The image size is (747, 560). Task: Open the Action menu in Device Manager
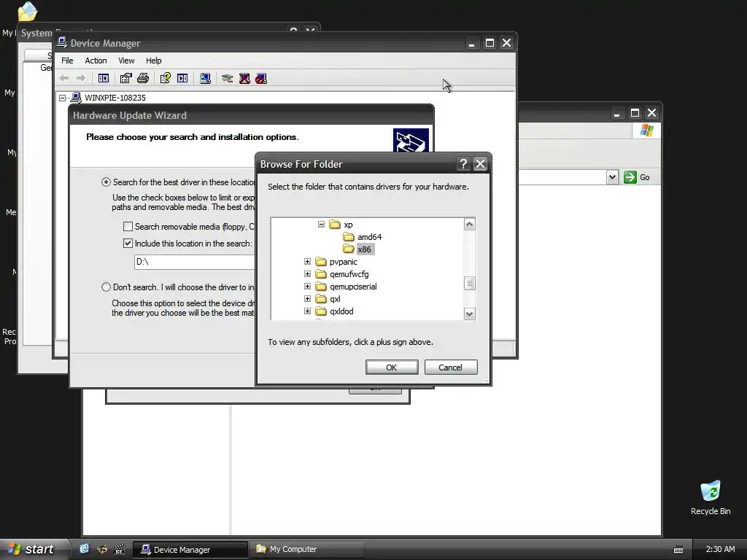tap(96, 61)
